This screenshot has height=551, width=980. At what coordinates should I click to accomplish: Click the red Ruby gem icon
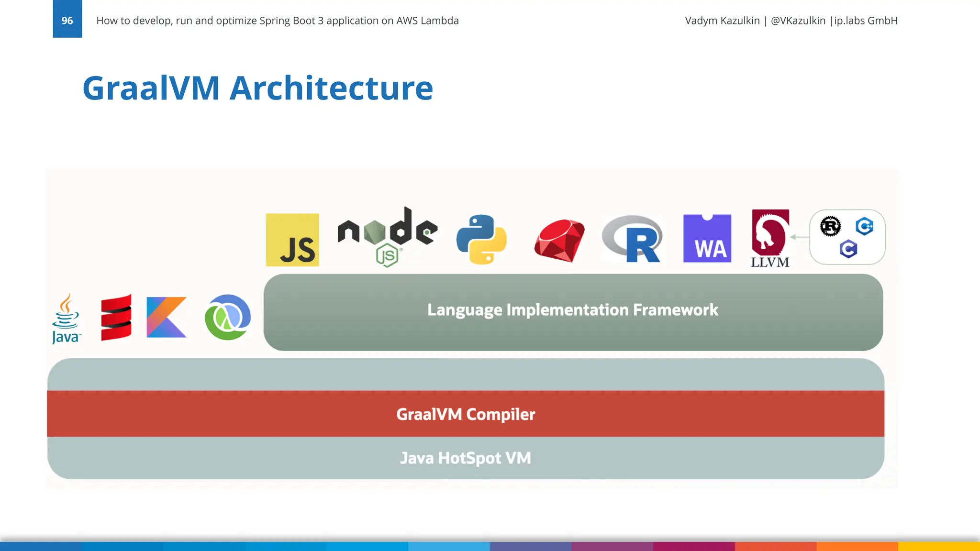[559, 240]
